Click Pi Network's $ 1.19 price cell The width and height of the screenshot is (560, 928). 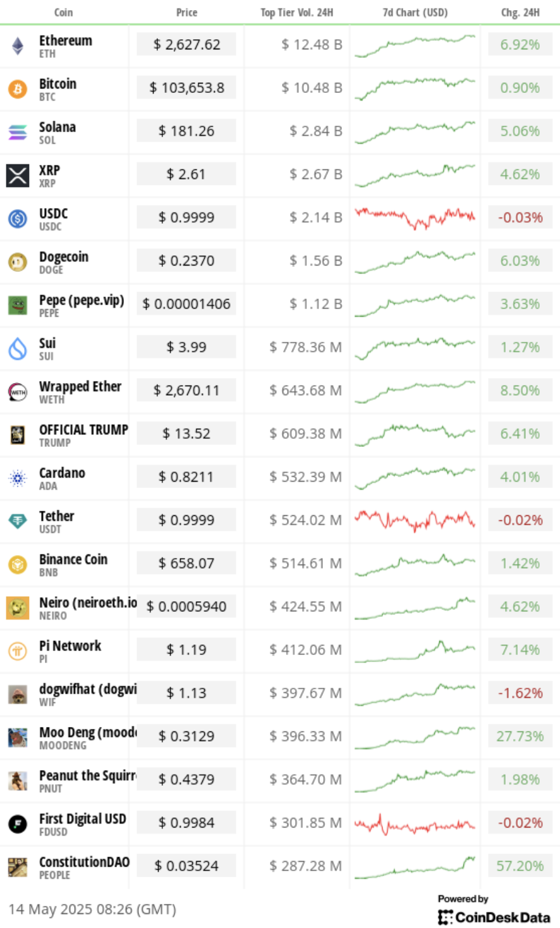pos(186,650)
